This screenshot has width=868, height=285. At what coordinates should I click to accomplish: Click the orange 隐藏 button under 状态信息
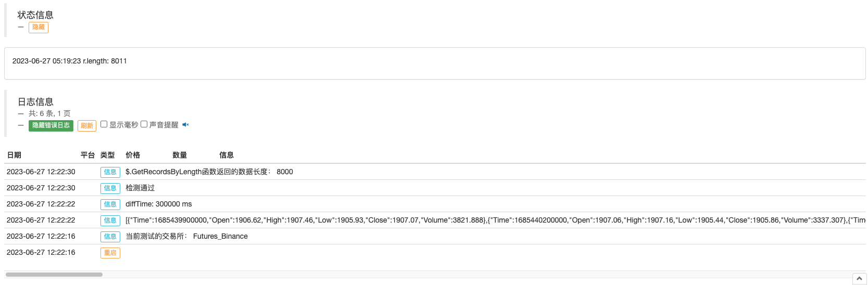tap(39, 28)
